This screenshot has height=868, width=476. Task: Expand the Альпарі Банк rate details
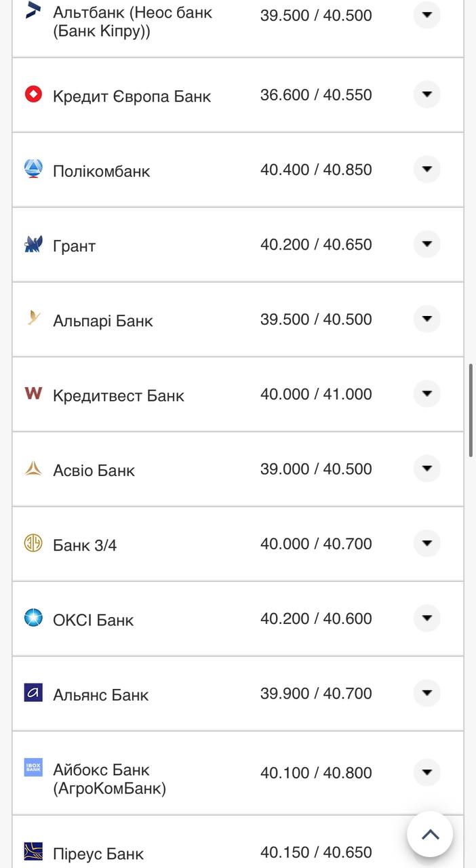tap(427, 319)
